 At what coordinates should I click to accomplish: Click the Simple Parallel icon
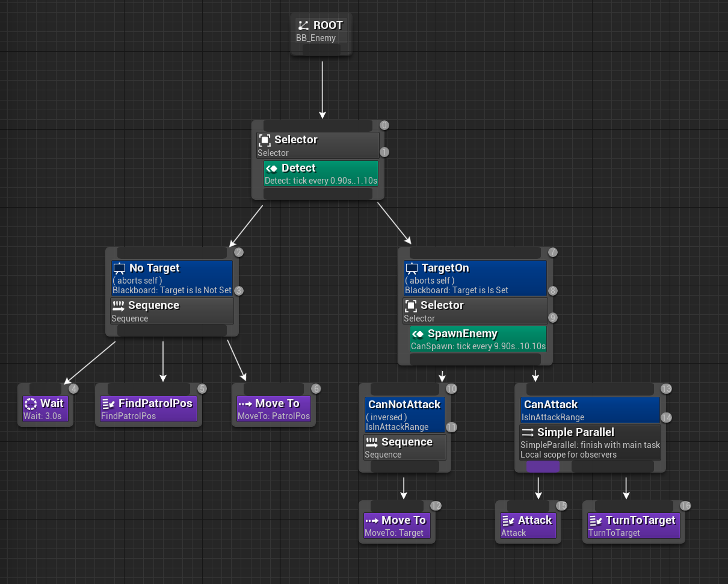pyautogui.click(x=528, y=433)
